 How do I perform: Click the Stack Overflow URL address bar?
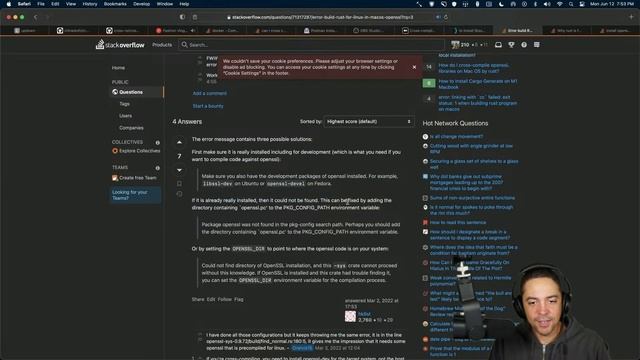click(320, 17)
